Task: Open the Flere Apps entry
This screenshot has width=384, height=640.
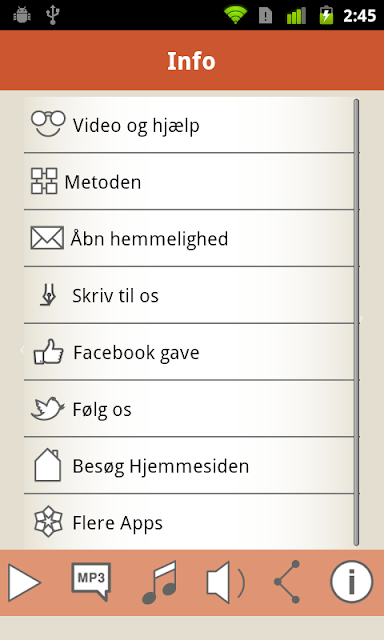Action: (189, 522)
